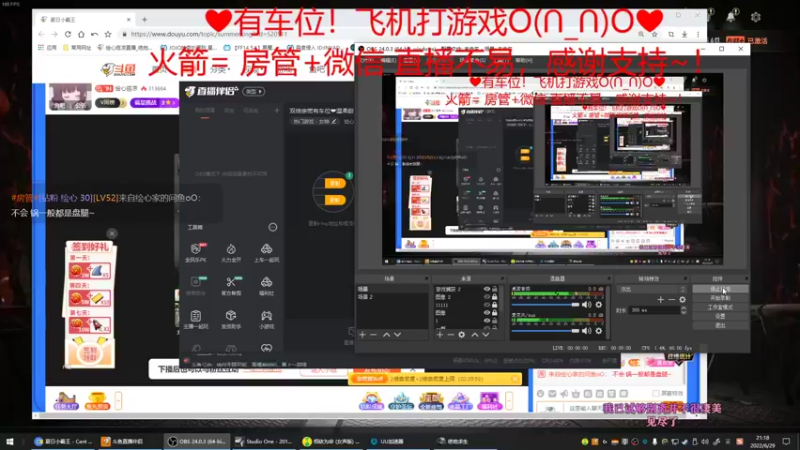Expand right activity icons strip on Douyu page

[509, 401]
